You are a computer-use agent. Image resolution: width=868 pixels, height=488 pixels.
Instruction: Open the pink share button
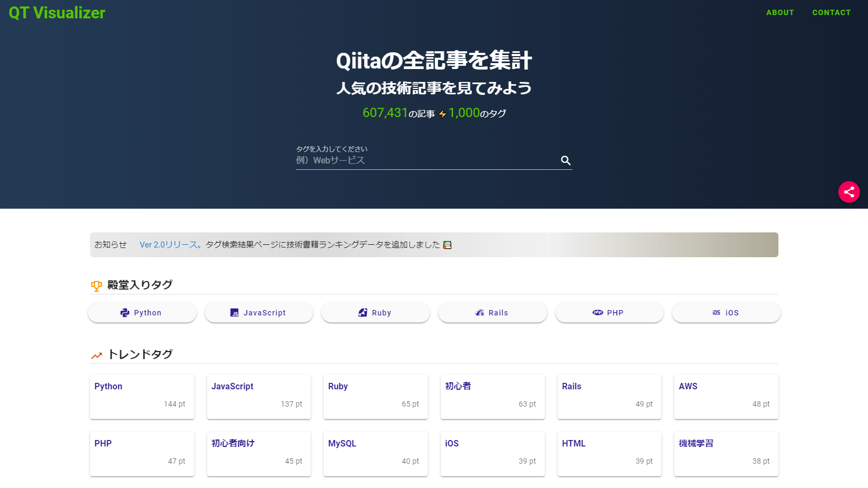pos(849,191)
